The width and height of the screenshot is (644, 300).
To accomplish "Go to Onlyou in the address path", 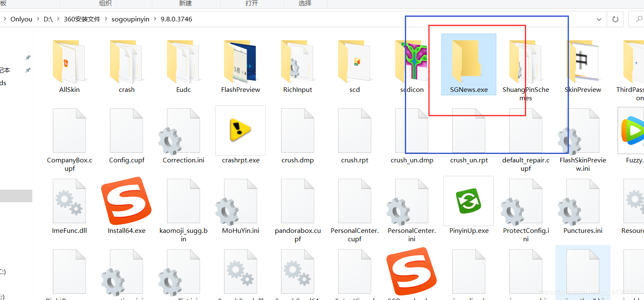I will pos(21,19).
